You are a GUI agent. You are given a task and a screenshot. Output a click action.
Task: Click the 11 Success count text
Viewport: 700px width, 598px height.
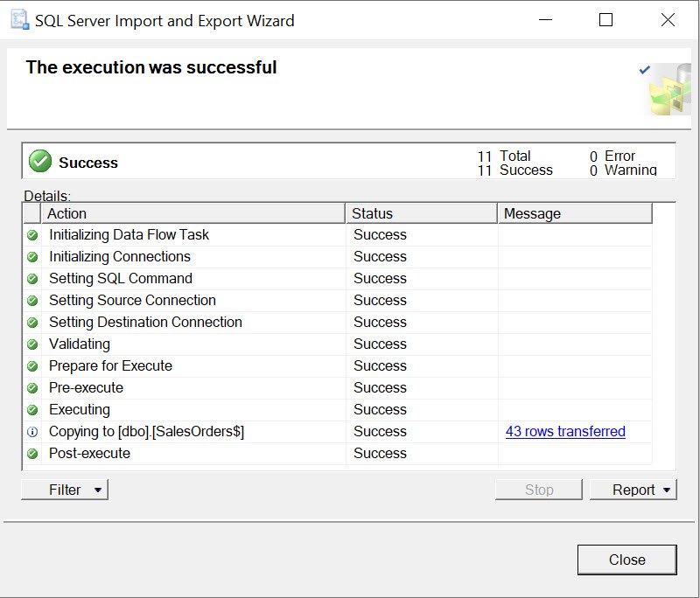coord(514,170)
